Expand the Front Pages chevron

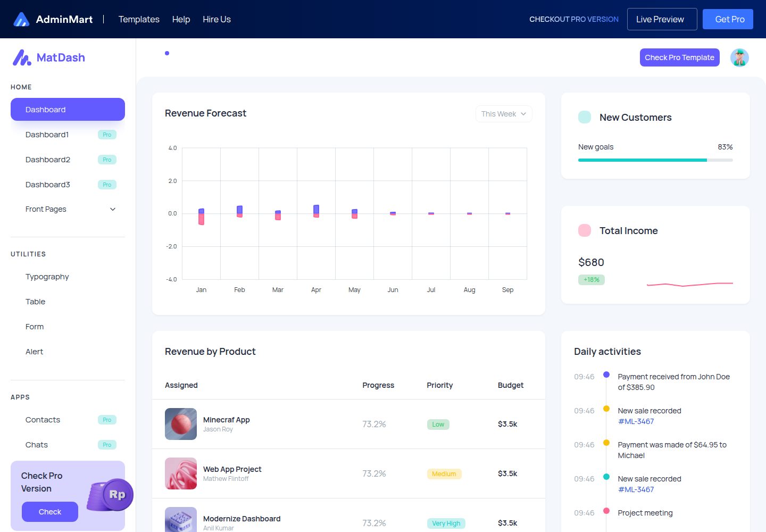113,209
